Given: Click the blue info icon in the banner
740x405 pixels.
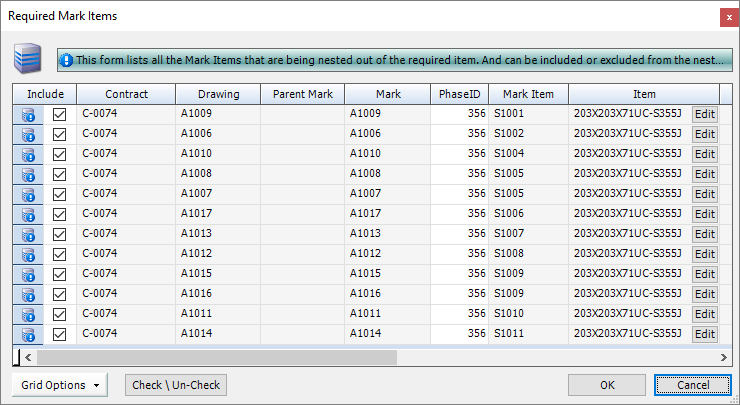Looking at the screenshot, I should [x=66, y=60].
